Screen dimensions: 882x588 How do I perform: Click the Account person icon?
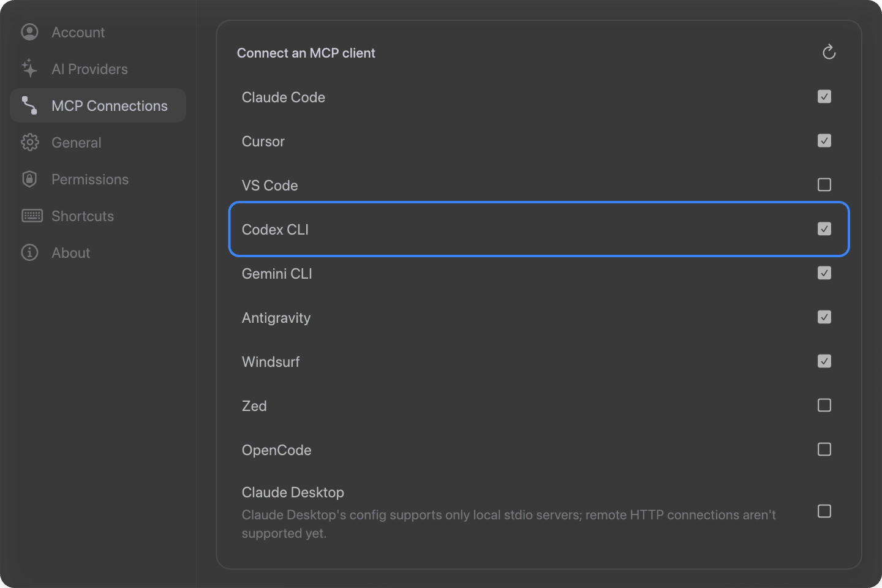pos(29,32)
